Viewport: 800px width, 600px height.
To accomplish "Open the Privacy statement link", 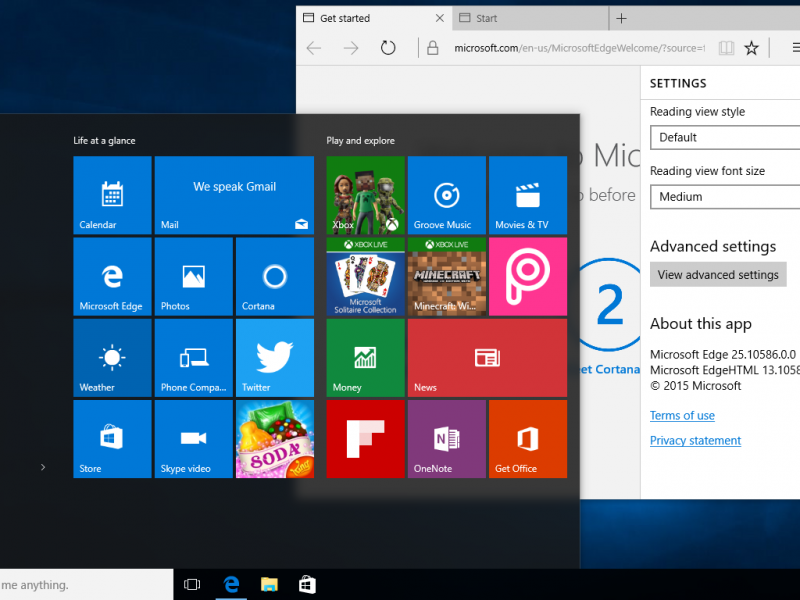I will click(695, 440).
